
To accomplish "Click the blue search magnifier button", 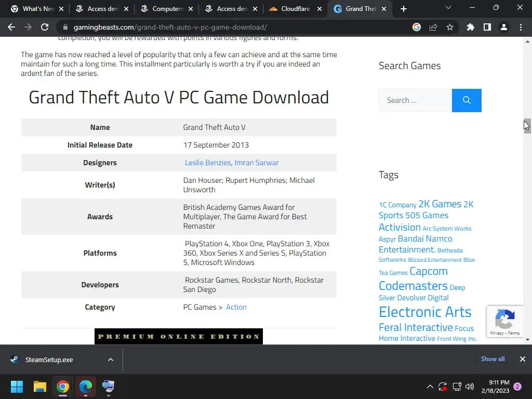I will (467, 100).
